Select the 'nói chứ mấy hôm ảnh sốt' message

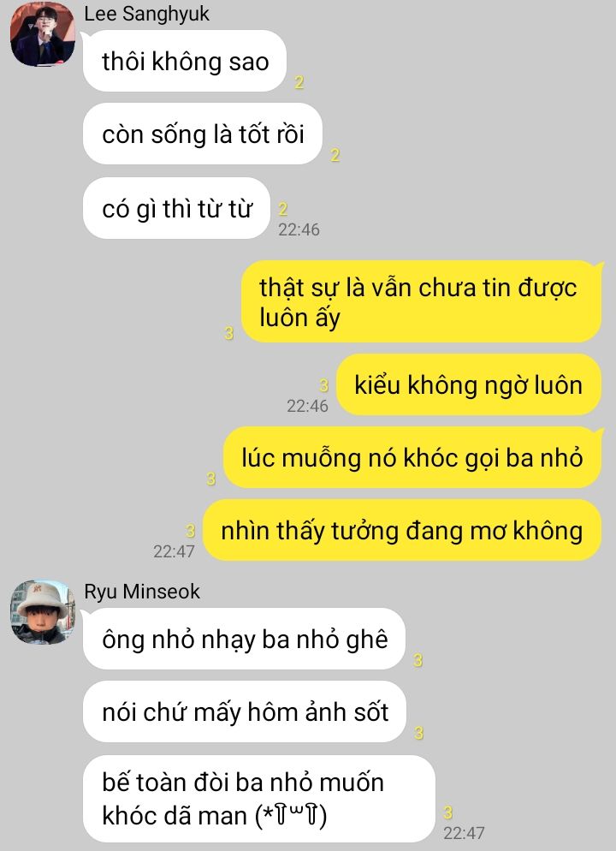(245, 711)
